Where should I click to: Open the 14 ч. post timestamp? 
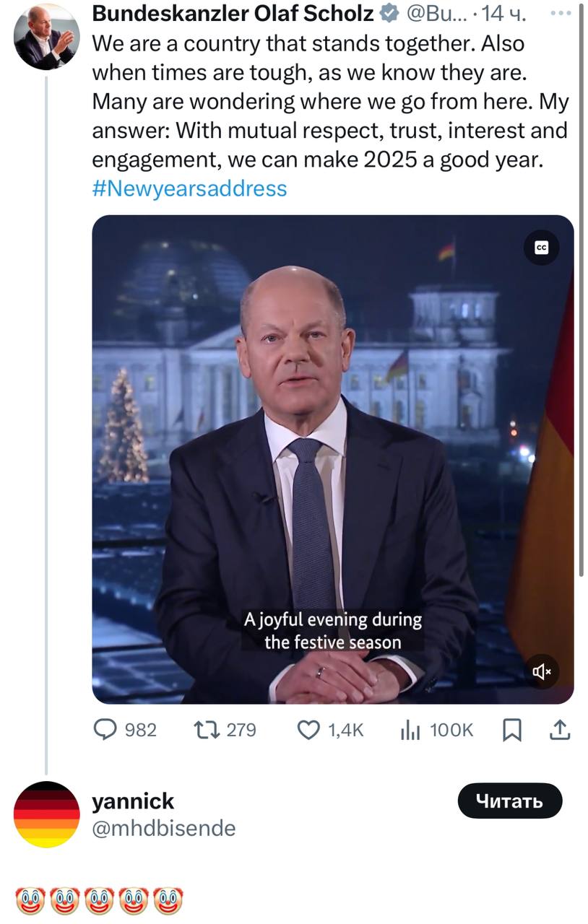click(503, 13)
